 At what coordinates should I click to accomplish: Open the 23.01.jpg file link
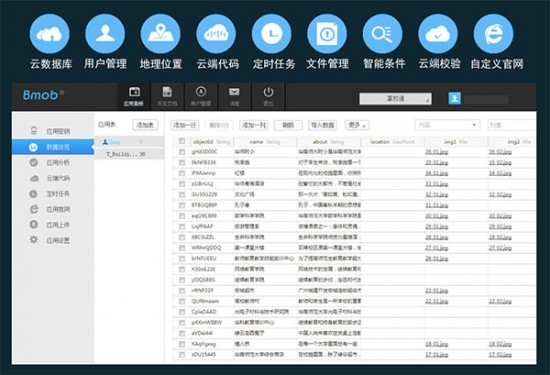coord(436,290)
